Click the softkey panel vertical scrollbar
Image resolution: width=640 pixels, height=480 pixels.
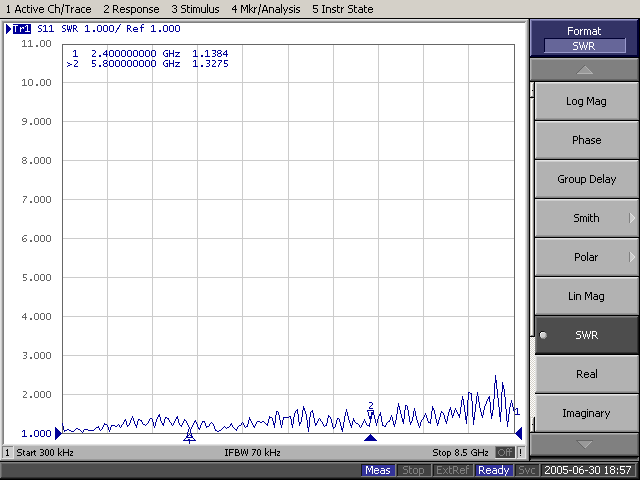(532, 257)
